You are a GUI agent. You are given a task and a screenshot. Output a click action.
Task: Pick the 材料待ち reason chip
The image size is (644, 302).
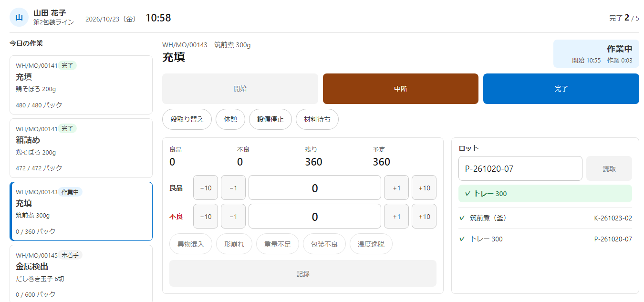pyautogui.click(x=317, y=119)
